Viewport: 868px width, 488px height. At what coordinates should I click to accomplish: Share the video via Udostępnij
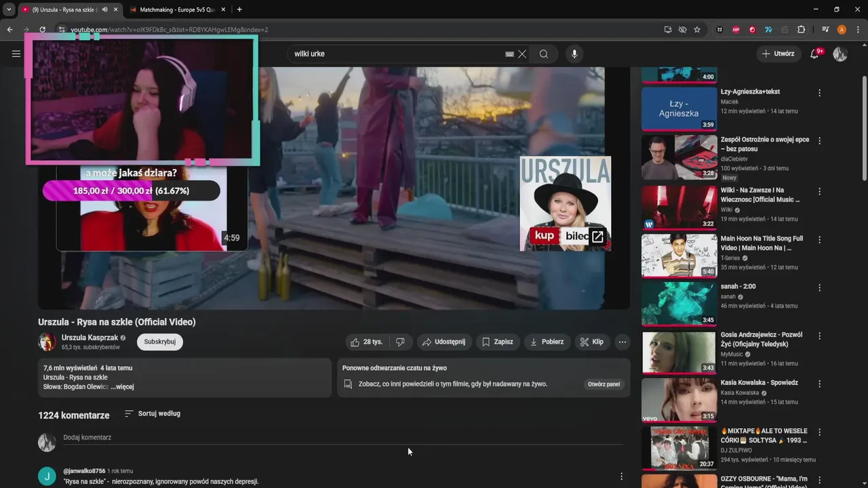pyautogui.click(x=444, y=342)
